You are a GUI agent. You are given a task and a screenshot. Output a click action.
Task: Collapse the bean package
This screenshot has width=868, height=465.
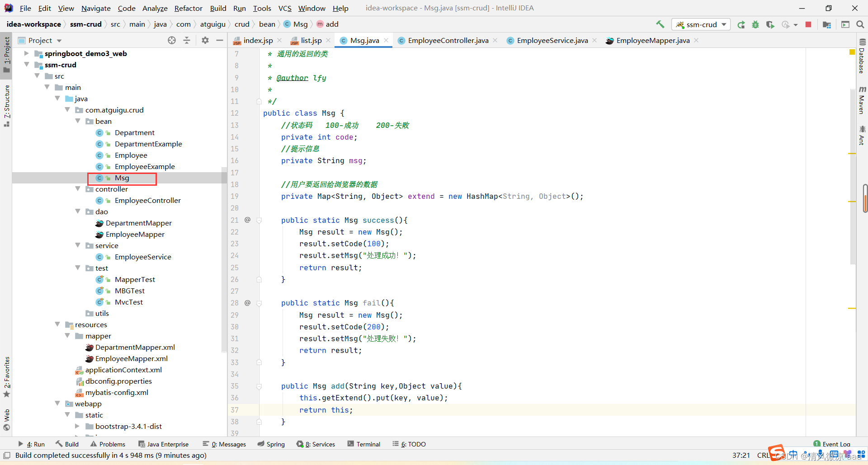78,121
